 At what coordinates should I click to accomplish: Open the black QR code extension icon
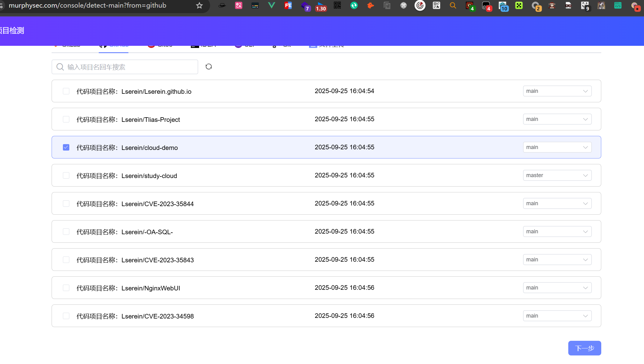[x=337, y=5]
